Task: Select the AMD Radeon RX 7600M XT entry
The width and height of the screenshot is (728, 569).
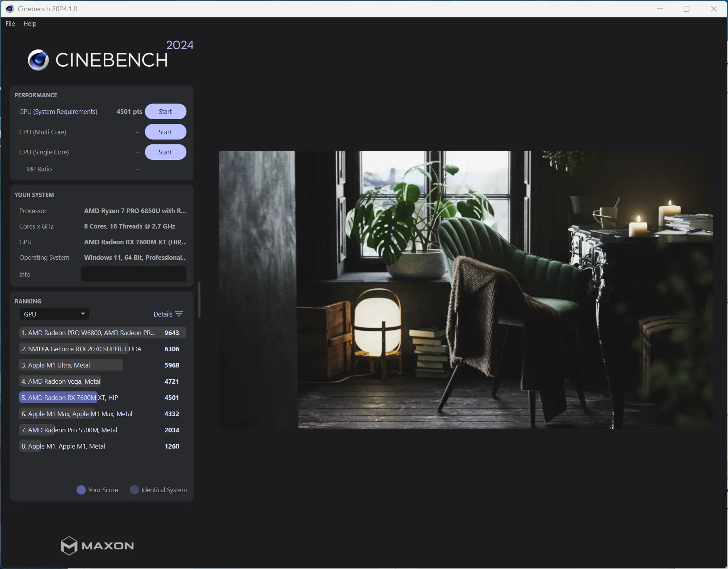Action: 103,398
